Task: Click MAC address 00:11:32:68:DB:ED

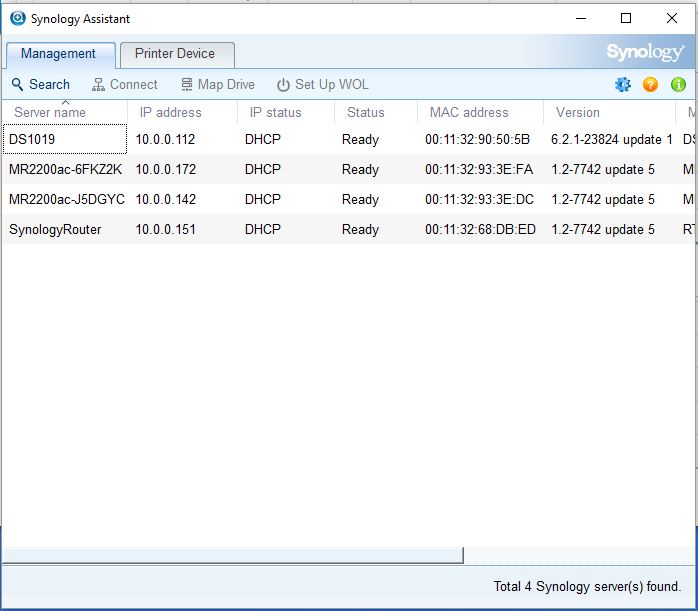Action: click(480, 229)
